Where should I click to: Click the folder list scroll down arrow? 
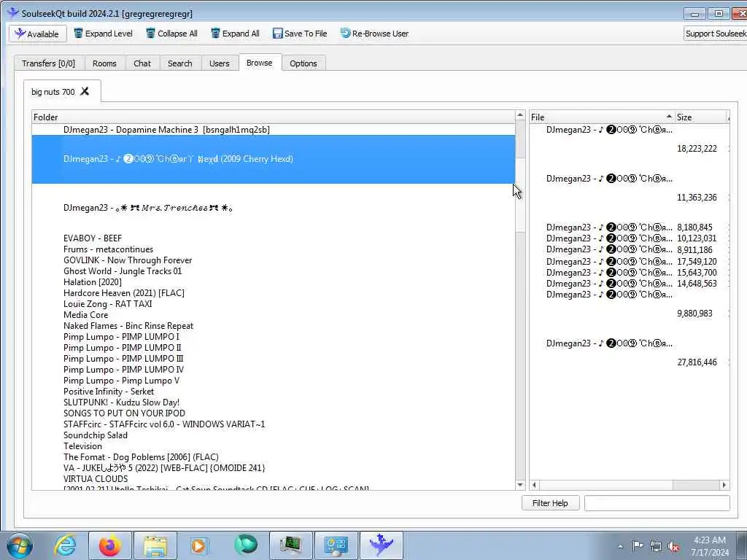[520, 485]
